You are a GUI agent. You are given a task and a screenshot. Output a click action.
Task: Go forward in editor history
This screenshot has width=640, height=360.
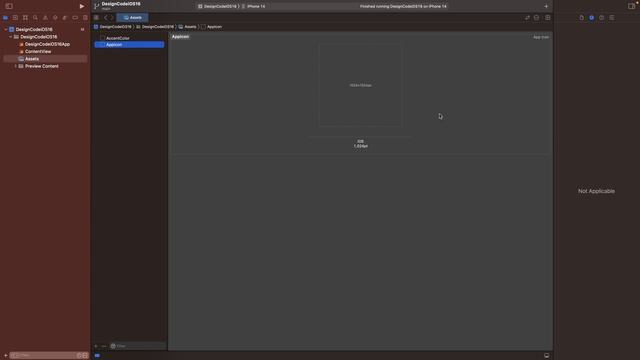pyautogui.click(x=111, y=18)
